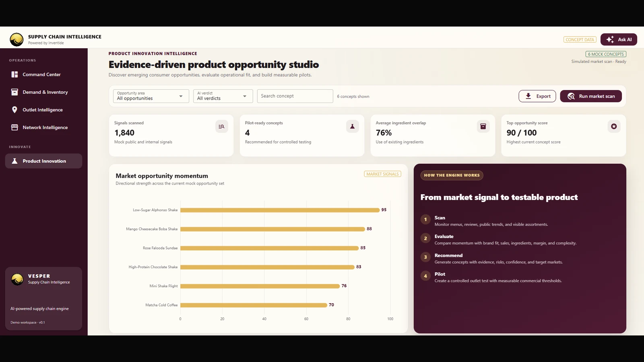
Task: Navigate to Outlet Intelligence
Action: pos(43,110)
